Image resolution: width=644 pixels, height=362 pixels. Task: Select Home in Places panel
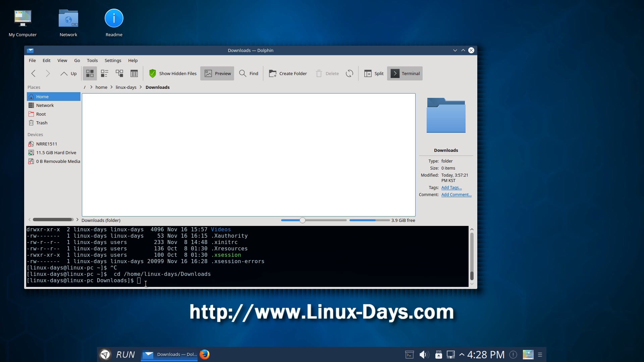(x=54, y=97)
